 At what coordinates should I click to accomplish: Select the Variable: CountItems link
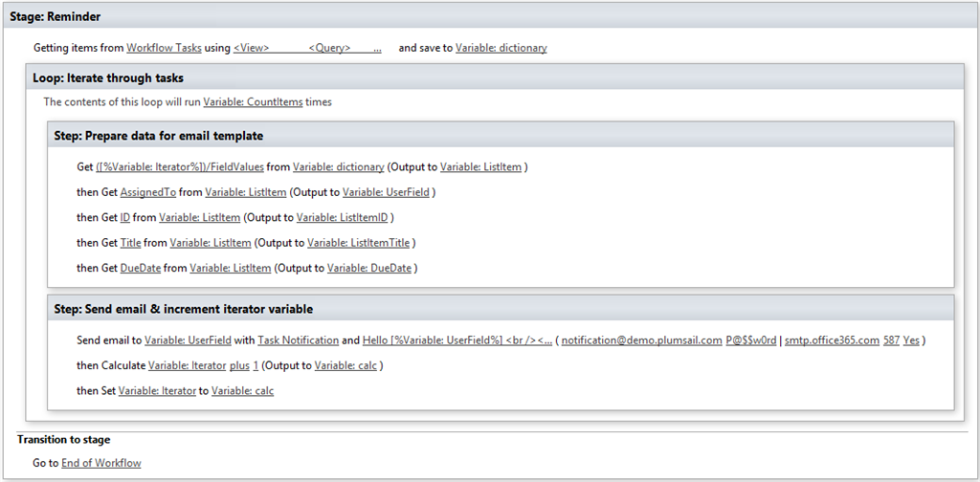pos(253,101)
